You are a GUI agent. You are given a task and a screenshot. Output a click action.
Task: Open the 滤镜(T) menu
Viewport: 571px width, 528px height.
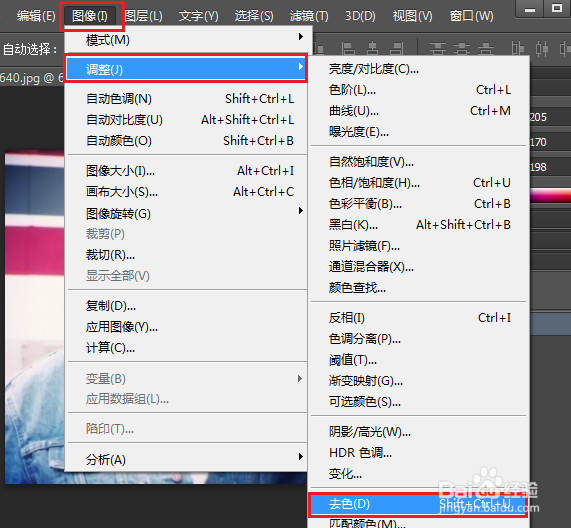point(309,16)
